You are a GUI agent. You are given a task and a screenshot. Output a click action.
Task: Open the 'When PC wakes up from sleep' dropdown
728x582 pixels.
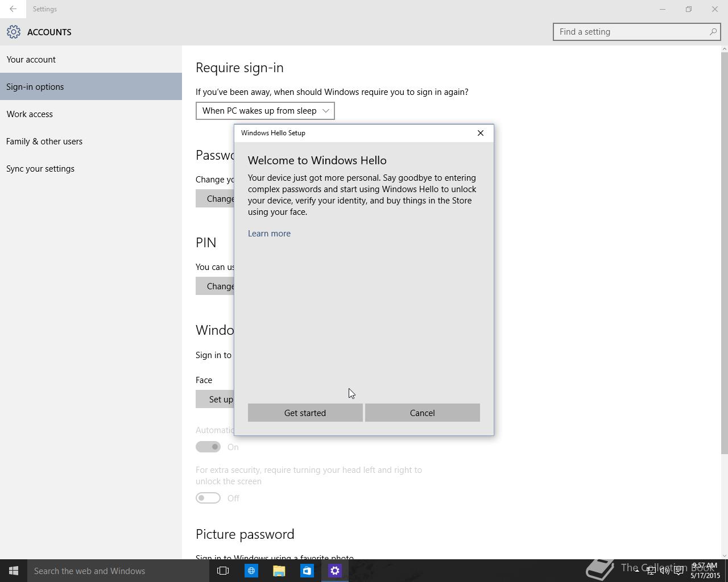pos(265,111)
